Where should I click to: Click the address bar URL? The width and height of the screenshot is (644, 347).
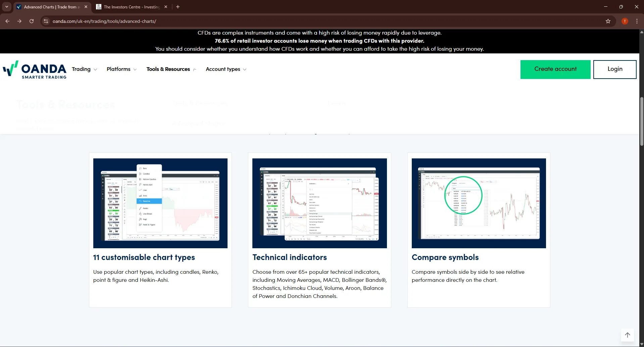point(104,21)
